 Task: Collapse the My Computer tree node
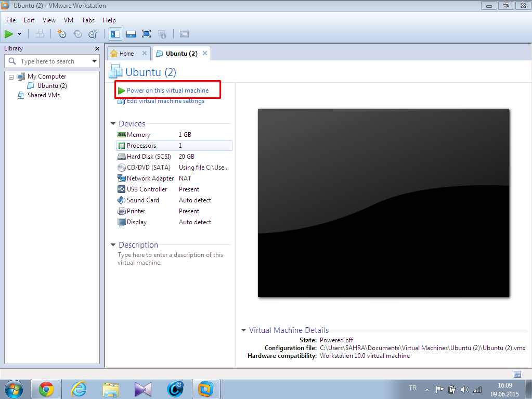(x=11, y=76)
